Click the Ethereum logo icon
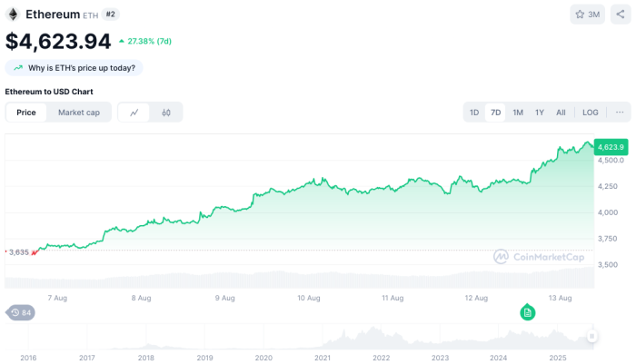 [14, 15]
